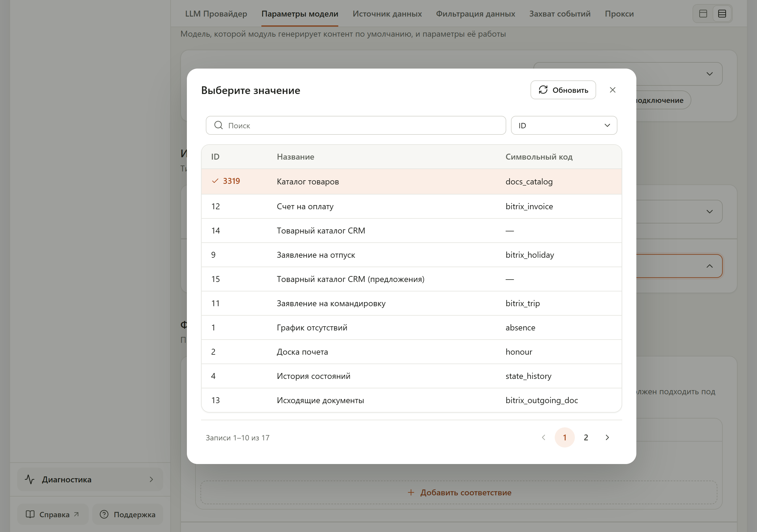
Task: Click the Обновить refresh button
Action: pyautogui.click(x=563, y=90)
